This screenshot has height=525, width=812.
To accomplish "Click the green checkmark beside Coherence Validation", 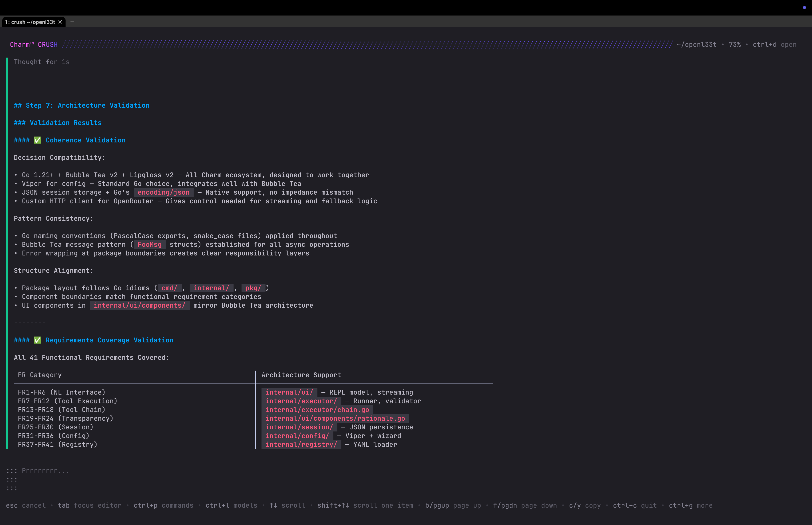I will [38, 140].
